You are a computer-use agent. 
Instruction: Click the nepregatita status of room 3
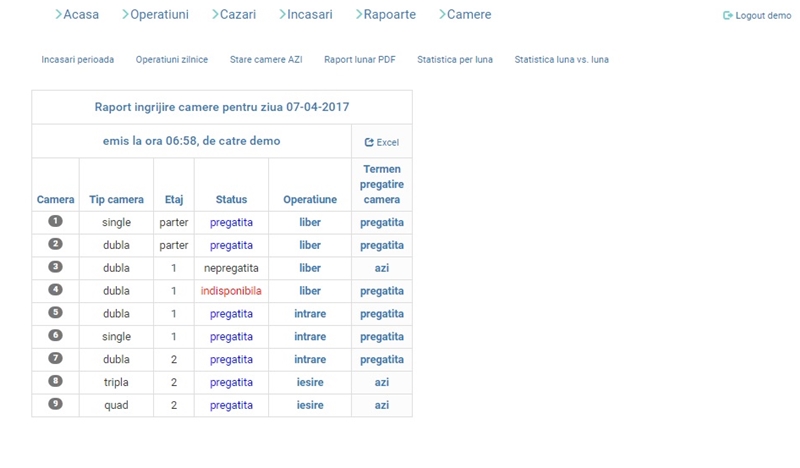point(231,268)
